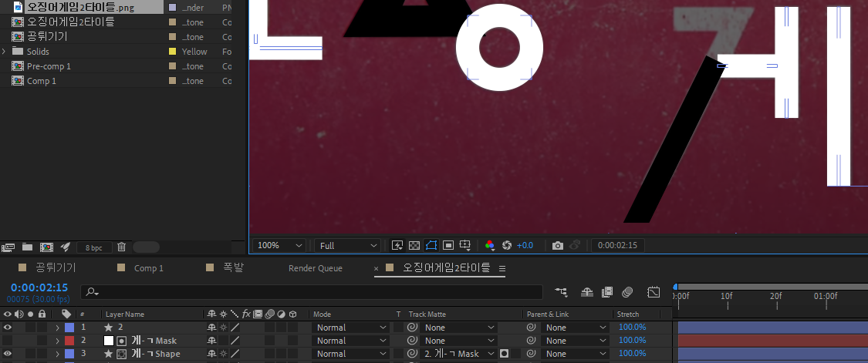868x363 pixels.
Task: Create a new folder in Project panel
Action: [x=27, y=247]
